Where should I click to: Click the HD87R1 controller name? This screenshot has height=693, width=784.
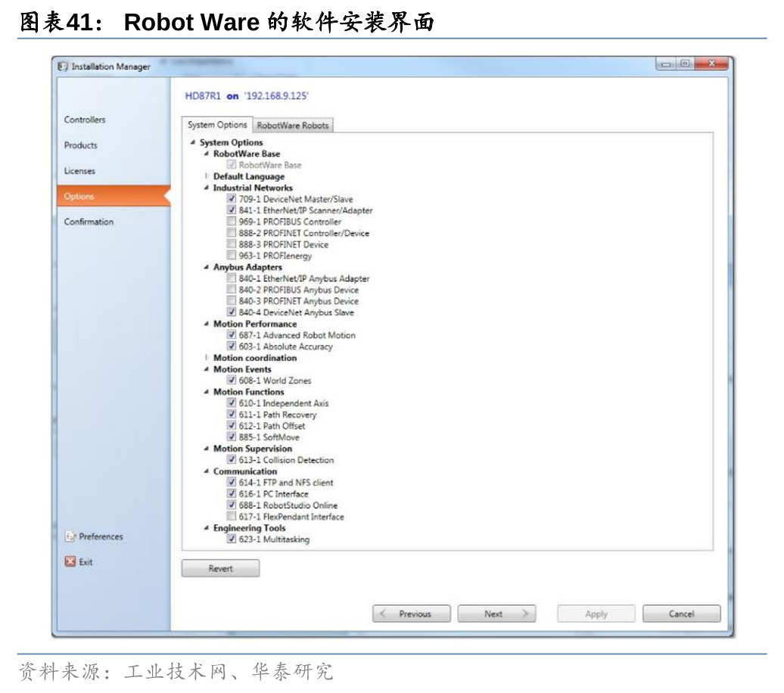[x=203, y=96]
